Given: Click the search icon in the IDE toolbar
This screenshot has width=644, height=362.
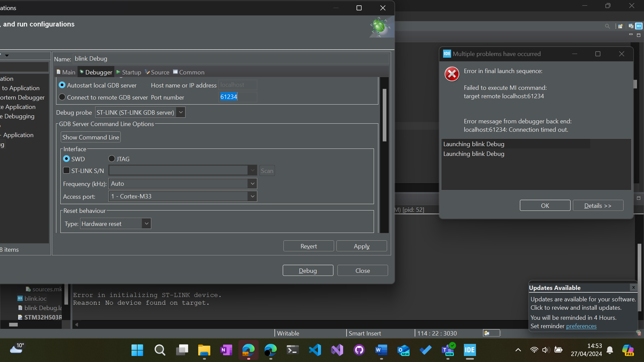Looking at the screenshot, I should (x=607, y=26).
